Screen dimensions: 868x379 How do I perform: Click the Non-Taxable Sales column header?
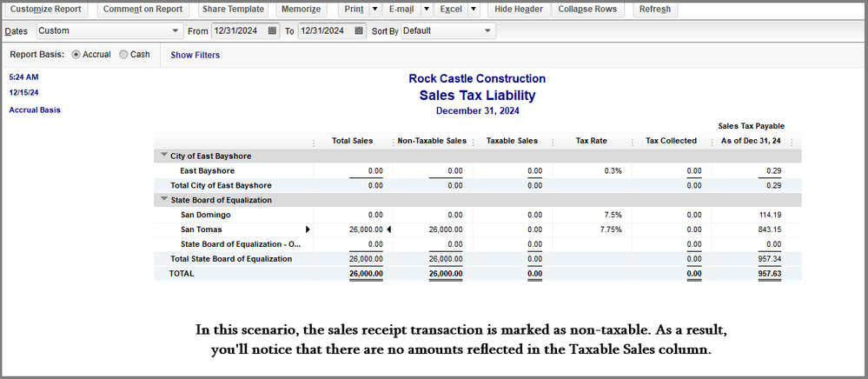pyautogui.click(x=432, y=141)
